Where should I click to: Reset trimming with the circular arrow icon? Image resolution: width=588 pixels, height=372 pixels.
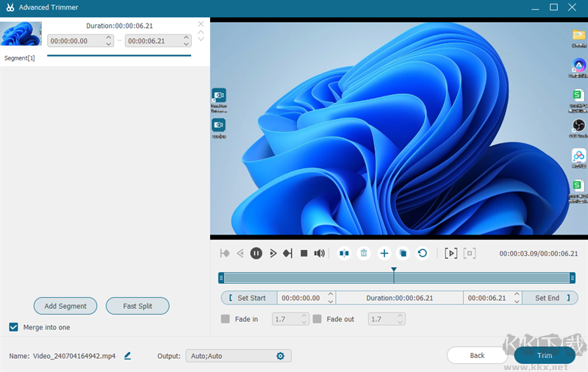pyautogui.click(x=422, y=253)
